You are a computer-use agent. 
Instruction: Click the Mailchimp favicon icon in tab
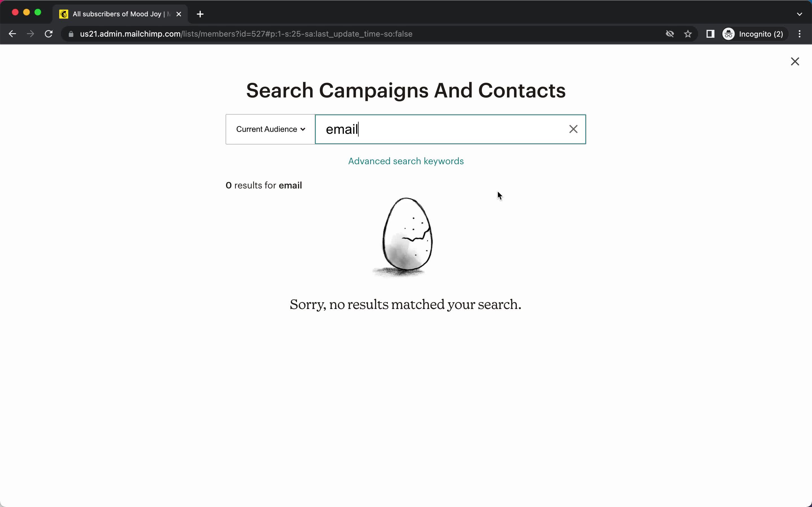coord(63,14)
